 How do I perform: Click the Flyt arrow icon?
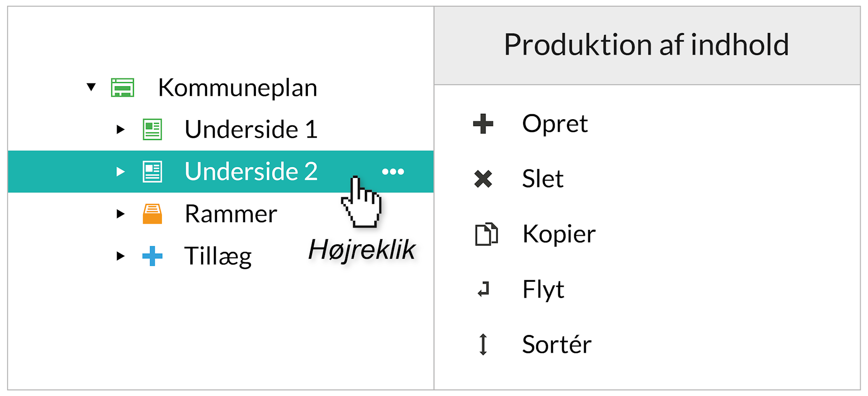(483, 289)
